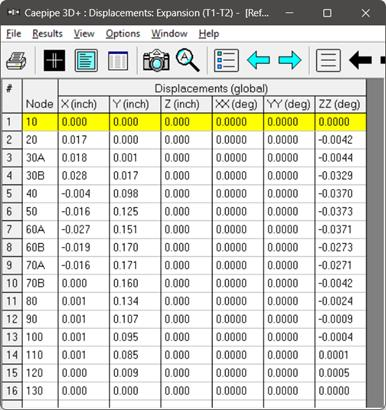
Task: Click the black left arrow icon
Action: tap(360, 60)
